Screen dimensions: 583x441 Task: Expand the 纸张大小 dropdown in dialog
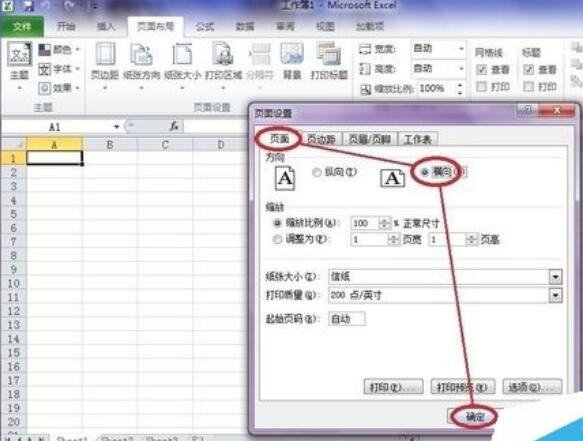555,277
